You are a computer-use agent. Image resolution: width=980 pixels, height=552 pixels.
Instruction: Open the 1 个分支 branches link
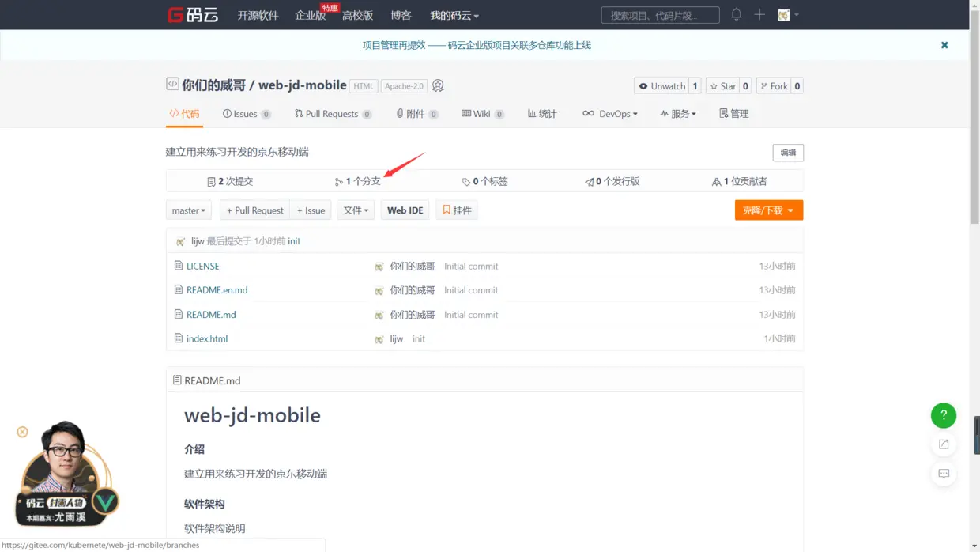(358, 181)
